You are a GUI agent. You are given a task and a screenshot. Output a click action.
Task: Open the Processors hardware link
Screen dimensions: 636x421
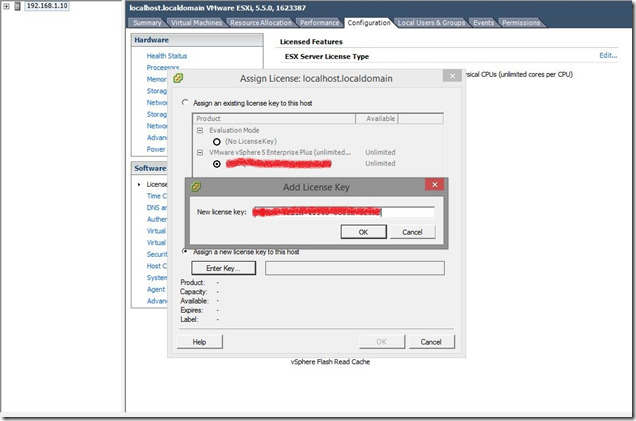(163, 67)
